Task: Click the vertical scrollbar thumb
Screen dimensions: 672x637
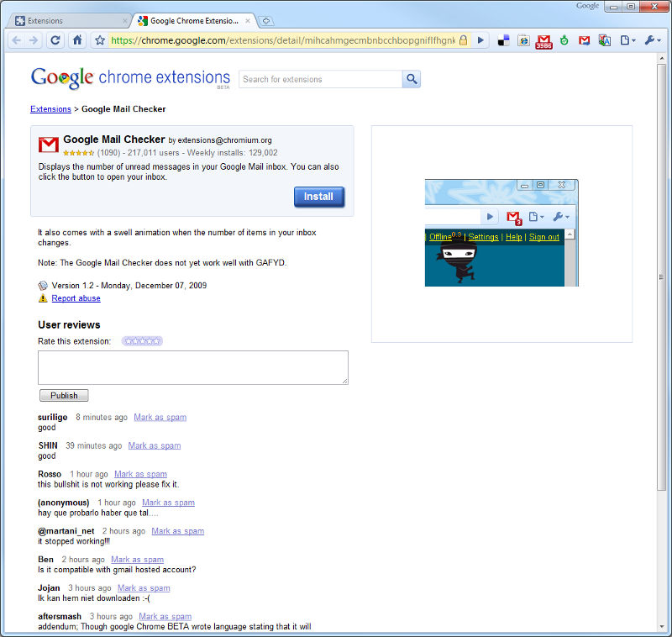Action: pyautogui.click(x=661, y=277)
